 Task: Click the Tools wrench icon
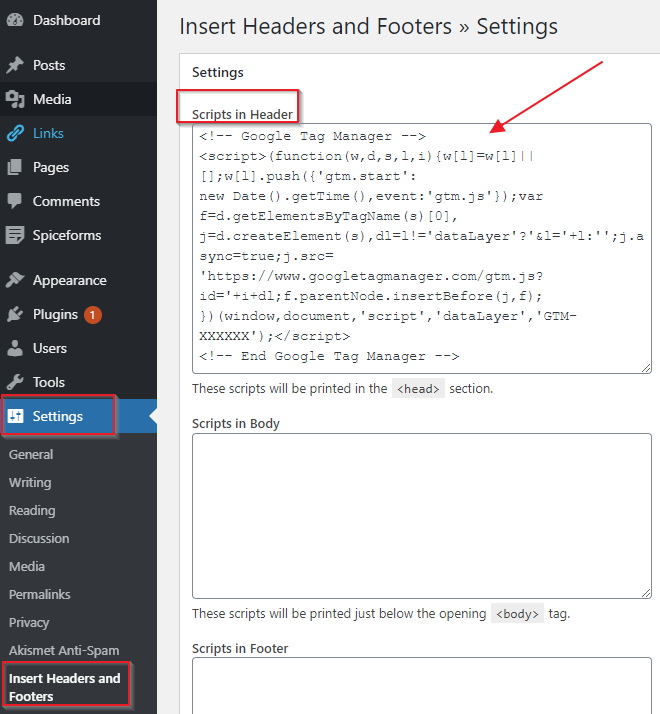coord(15,382)
